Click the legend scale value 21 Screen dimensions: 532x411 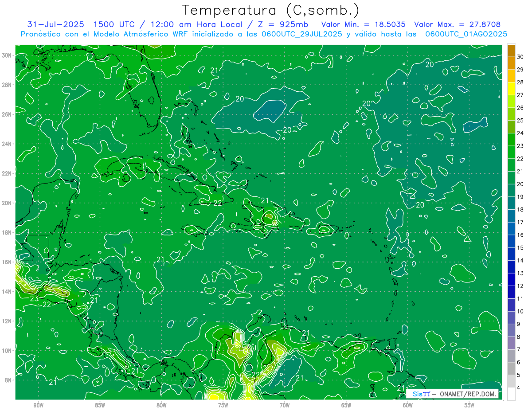520,172
